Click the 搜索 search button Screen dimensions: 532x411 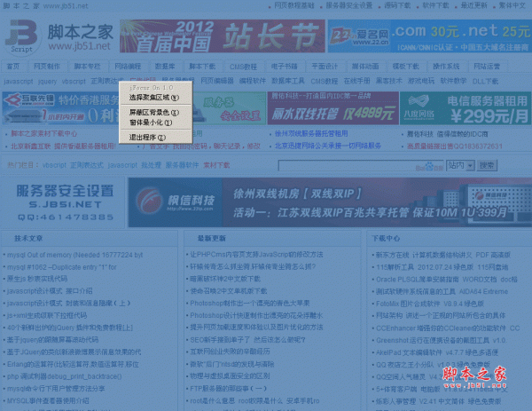pyautogui.click(x=487, y=166)
